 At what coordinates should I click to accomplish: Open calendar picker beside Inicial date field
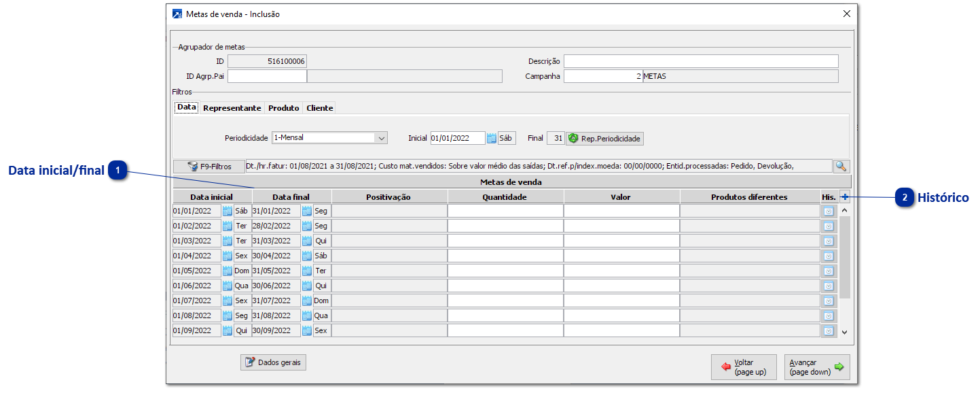point(492,138)
